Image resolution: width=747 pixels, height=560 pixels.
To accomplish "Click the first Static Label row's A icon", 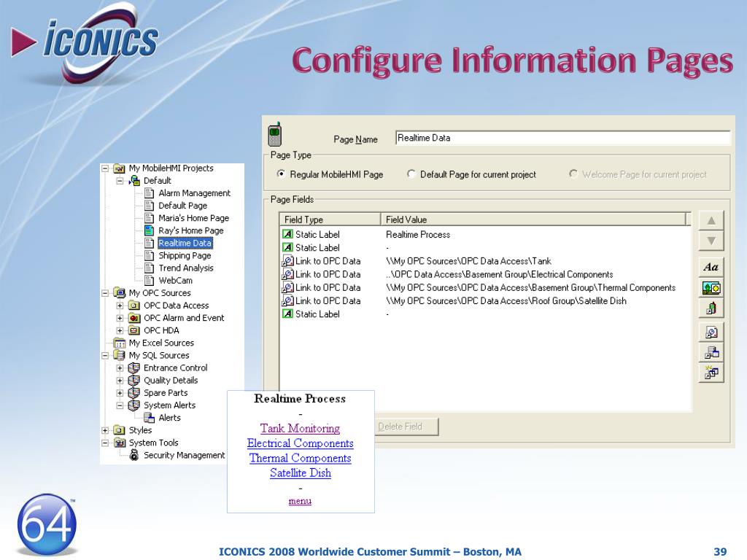I will (287, 234).
